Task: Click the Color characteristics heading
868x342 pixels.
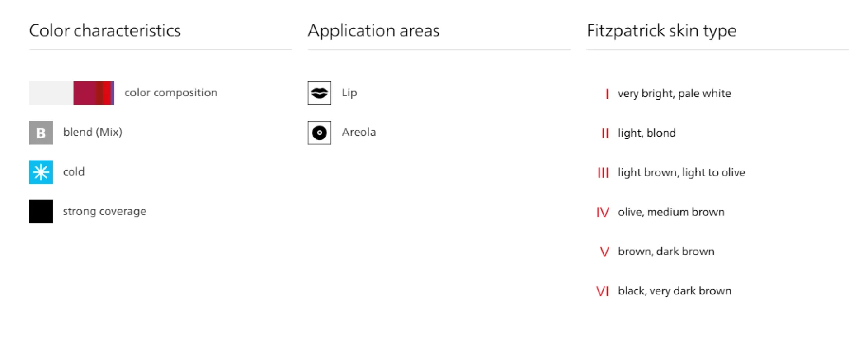Action: [105, 31]
